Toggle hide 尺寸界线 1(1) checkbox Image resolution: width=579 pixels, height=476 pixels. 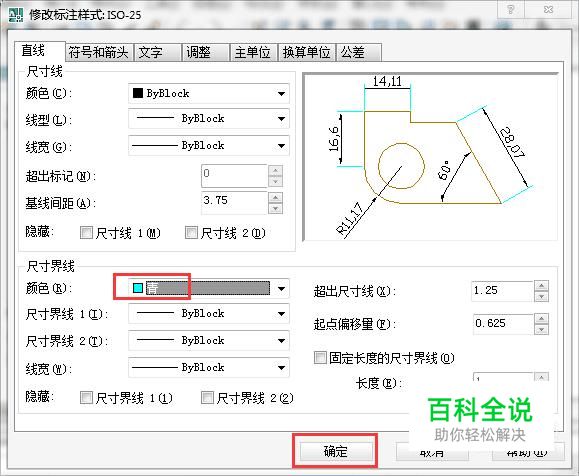pos(86,398)
